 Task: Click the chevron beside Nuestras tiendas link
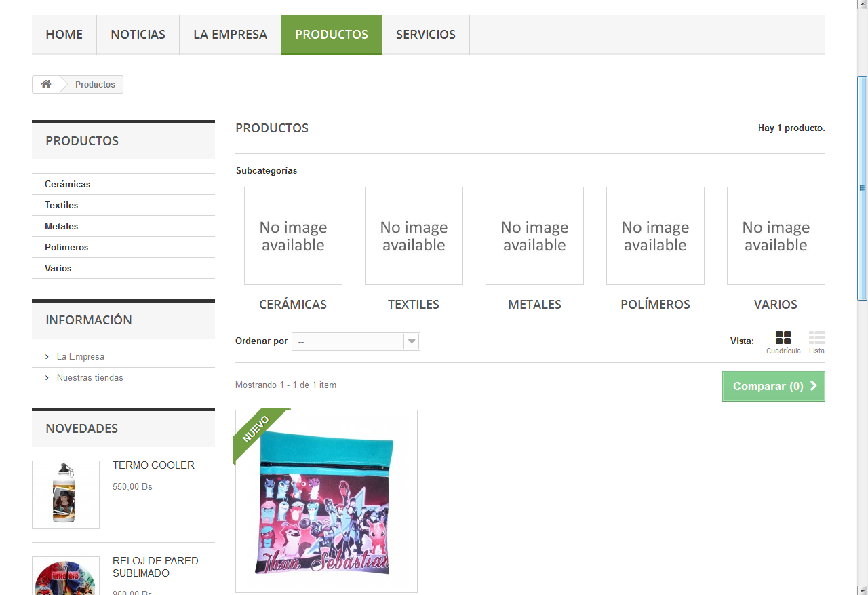47,377
